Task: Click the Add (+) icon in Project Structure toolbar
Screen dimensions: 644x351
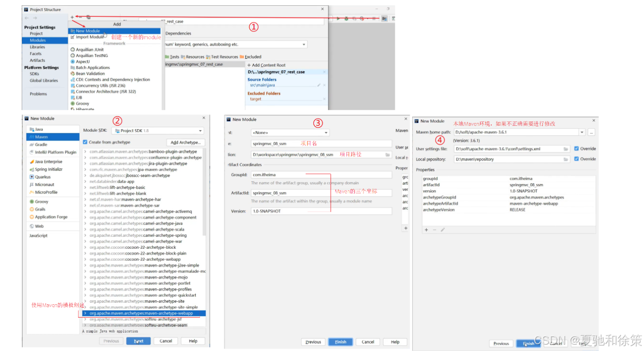Action: click(x=72, y=17)
